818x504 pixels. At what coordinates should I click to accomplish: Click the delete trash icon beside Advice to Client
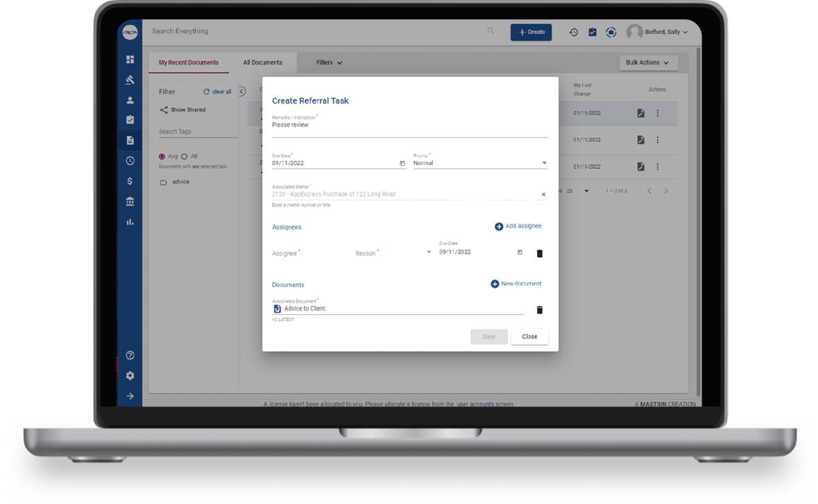[540, 310]
